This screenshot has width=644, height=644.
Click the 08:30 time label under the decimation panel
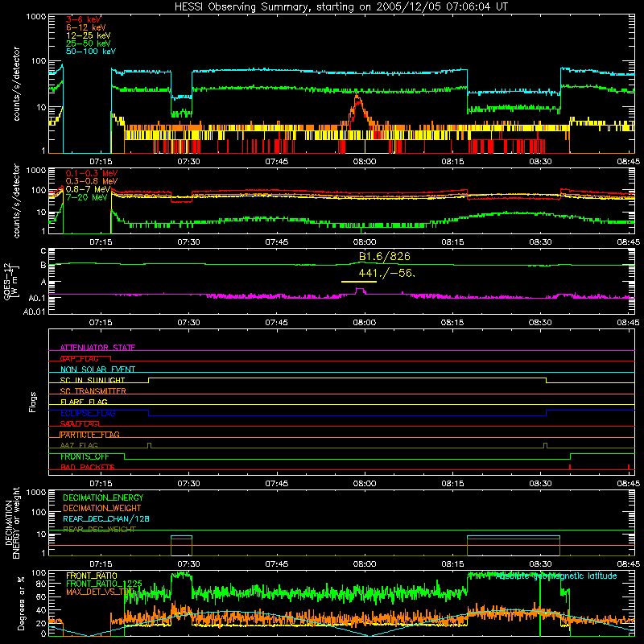point(540,564)
